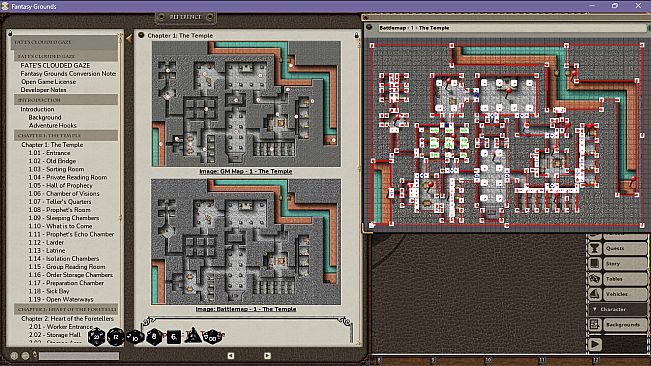Screen dimensions: 651x366
Task: Roll the d12 die
Action: (115, 337)
